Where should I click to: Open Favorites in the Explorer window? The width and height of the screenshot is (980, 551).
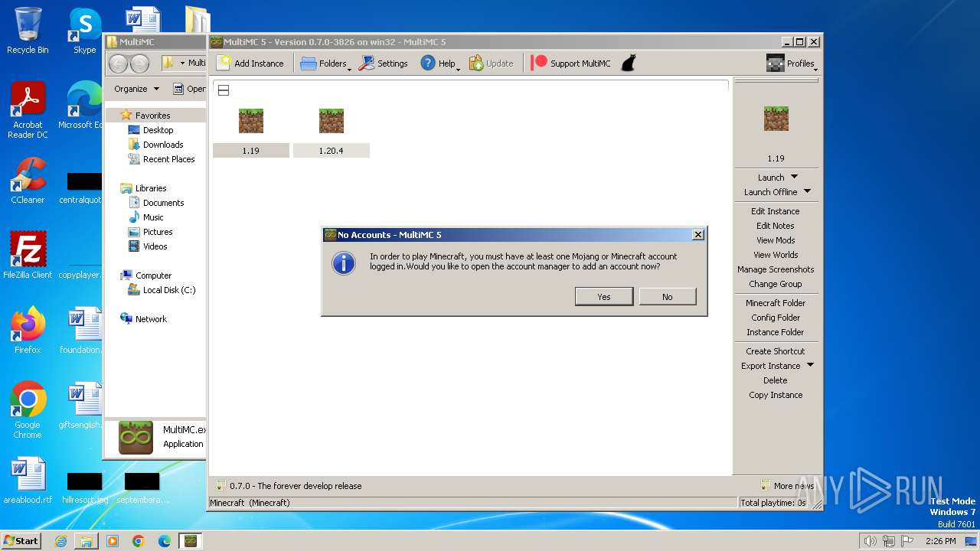(152, 116)
